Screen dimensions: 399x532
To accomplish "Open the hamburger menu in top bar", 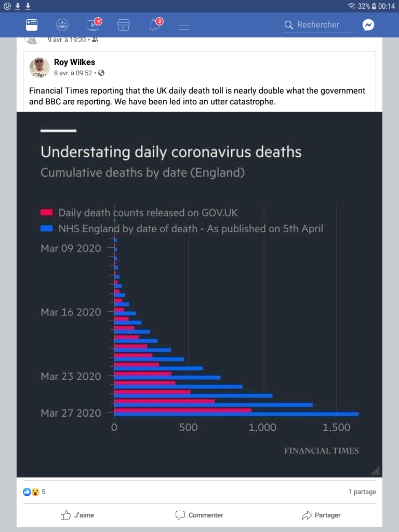I will [x=184, y=24].
